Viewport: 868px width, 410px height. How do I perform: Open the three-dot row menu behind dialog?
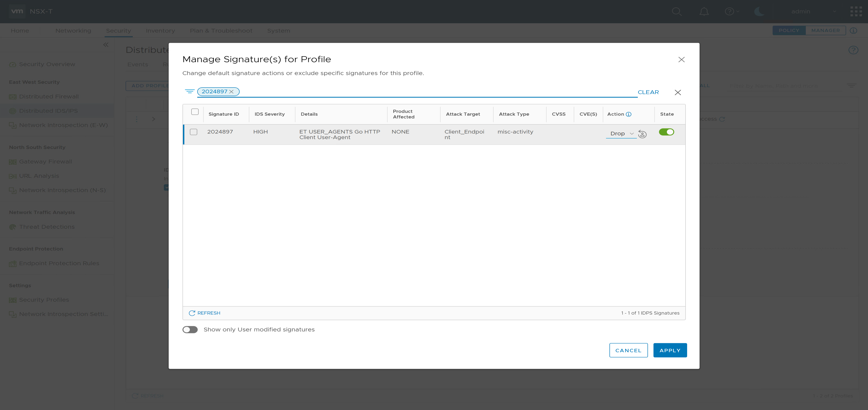tap(136, 119)
